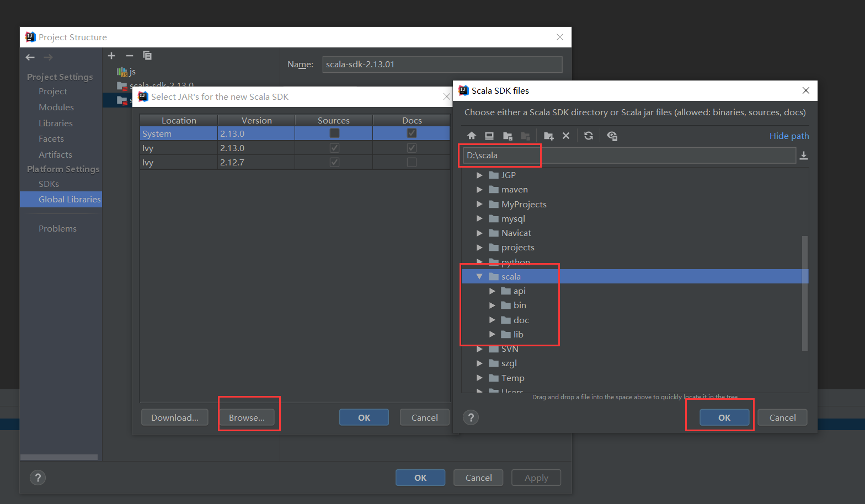The width and height of the screenshot is (865, 504).
Task: Click the file tree vertical scrollbar
Action: click(805, 293)
